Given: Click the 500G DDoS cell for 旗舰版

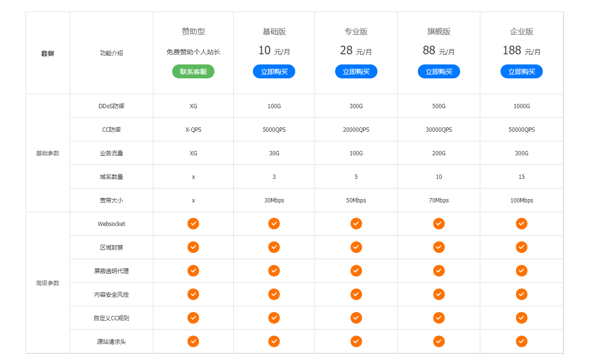Looking at the screenshot, I should coord(439,106).
